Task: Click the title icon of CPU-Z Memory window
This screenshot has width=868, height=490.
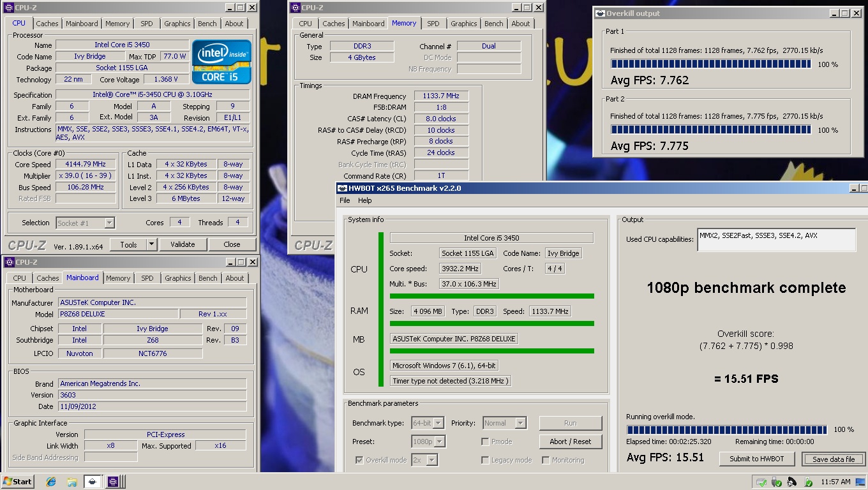Action: pos(295,8)
